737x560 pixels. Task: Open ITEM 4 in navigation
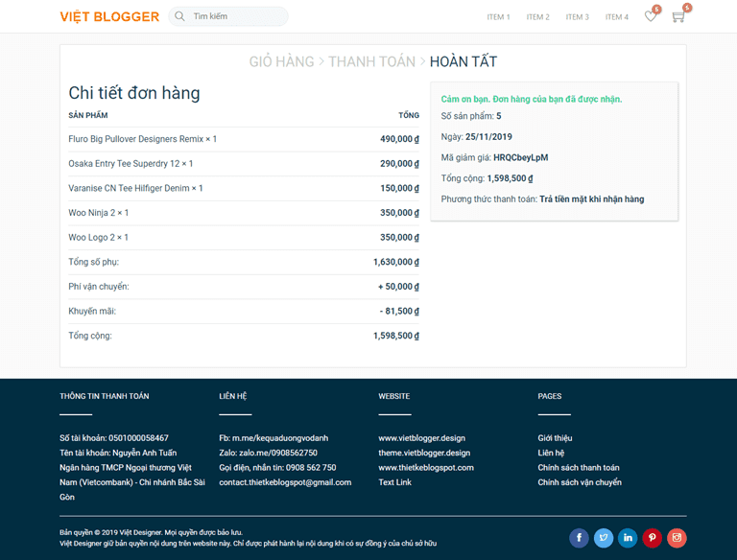tap(617, 17)
